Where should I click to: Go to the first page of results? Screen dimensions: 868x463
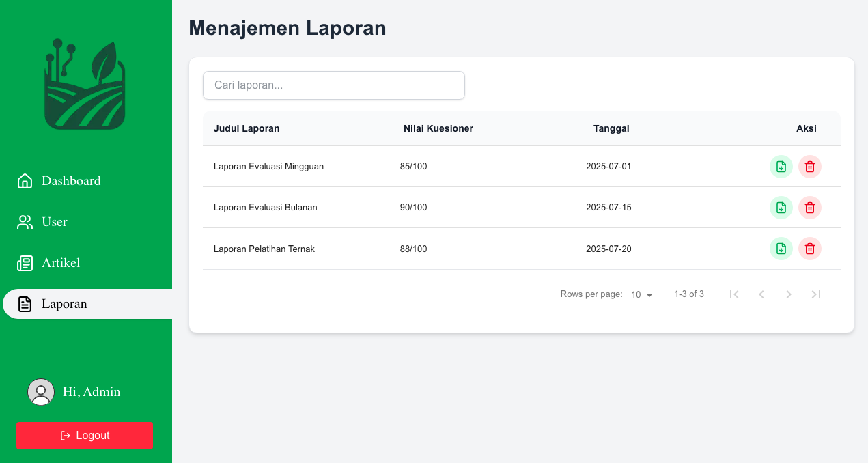tap(734, 294)
